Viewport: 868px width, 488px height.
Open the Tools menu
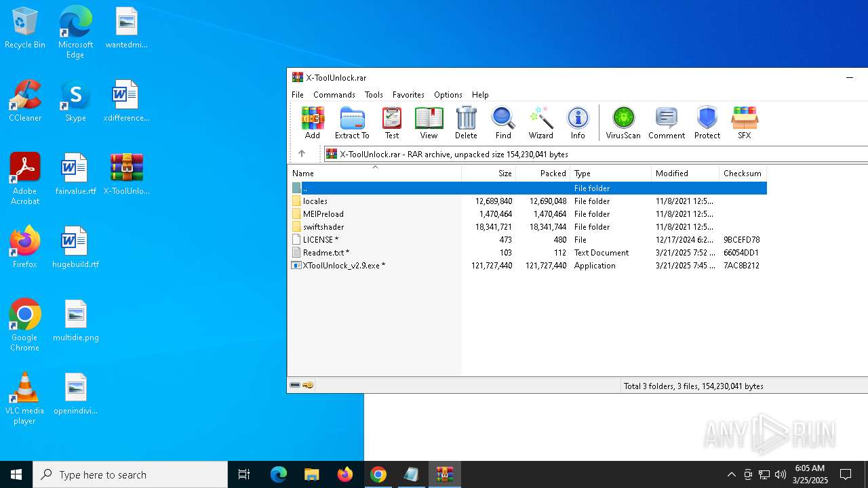[x=374, y=95]
